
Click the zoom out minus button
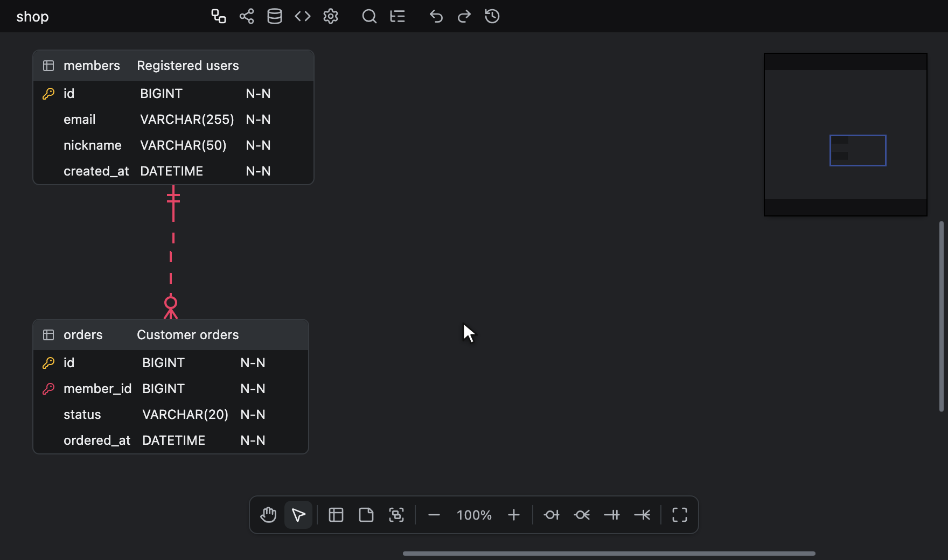tap(434, 515)
